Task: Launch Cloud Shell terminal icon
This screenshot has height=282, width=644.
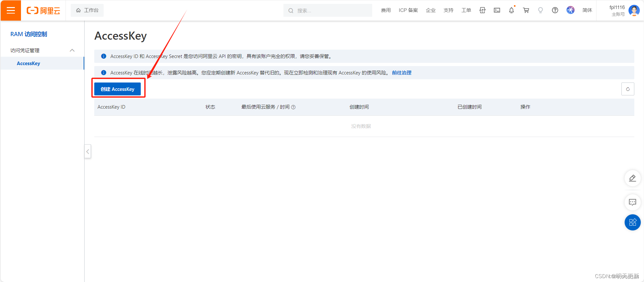Action: [497, 10]
